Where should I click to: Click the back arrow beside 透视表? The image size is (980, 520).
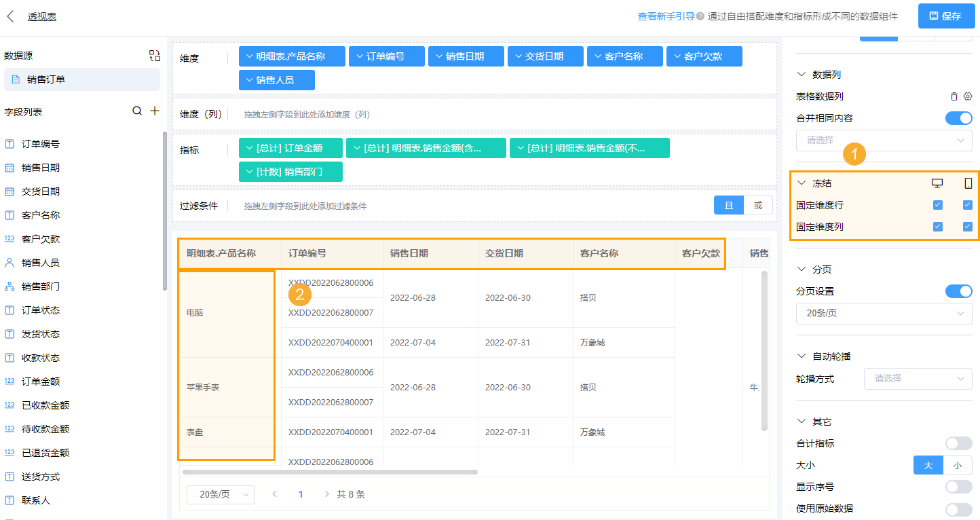[10, 16]
